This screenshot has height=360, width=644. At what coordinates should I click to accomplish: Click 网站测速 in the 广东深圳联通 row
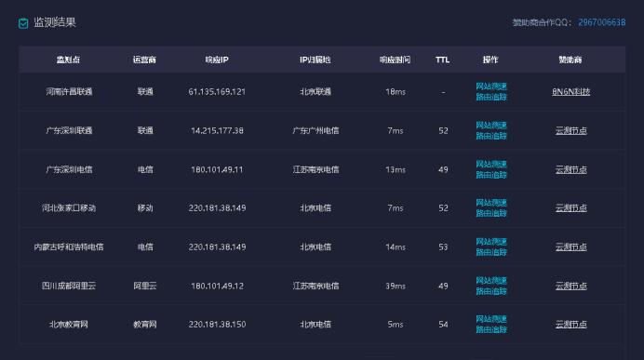(x=491, y=126)
